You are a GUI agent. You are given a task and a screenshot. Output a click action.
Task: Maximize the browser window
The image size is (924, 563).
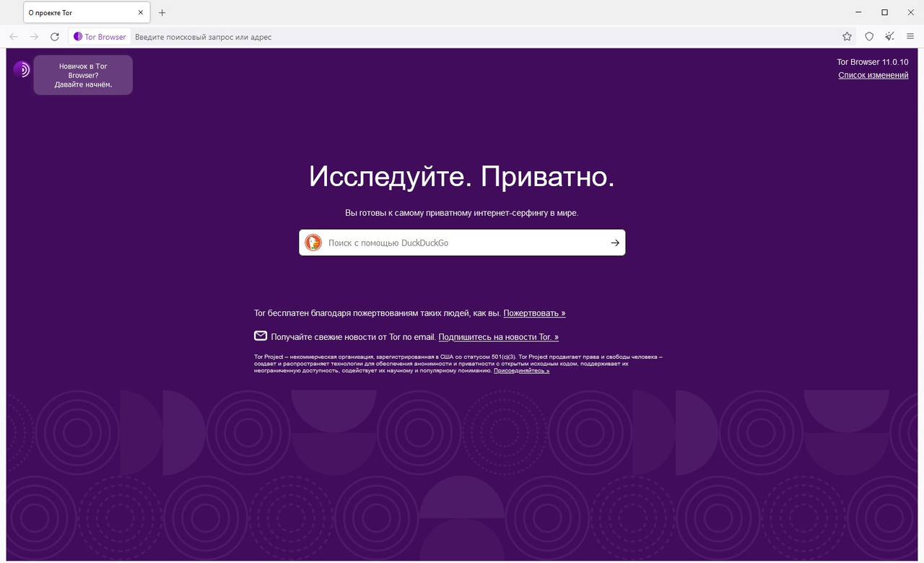pyautogui.click(x=884, y=12)
